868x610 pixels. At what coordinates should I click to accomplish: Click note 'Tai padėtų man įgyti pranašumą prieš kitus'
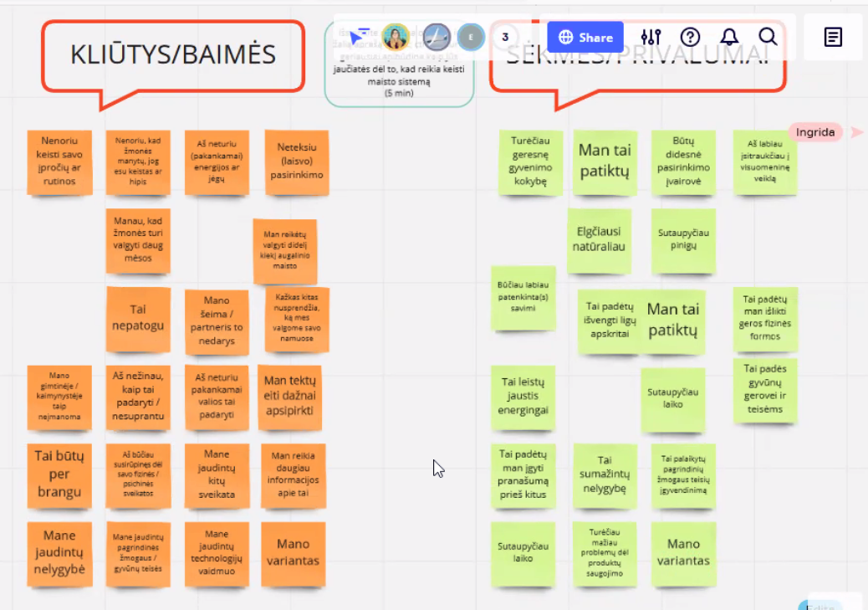click(523, 475)
